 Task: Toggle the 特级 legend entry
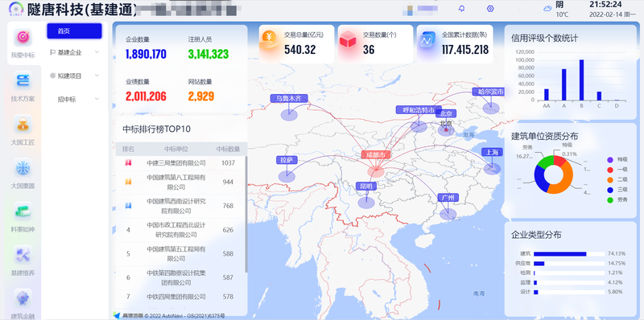click(x=617, y=159)
